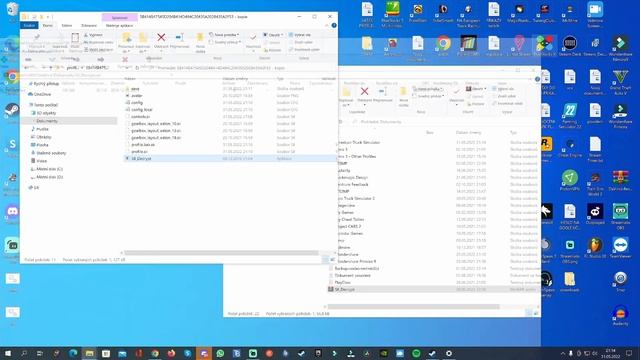
Task: Open Firefox from the taskbar
Action: [171, 353]
